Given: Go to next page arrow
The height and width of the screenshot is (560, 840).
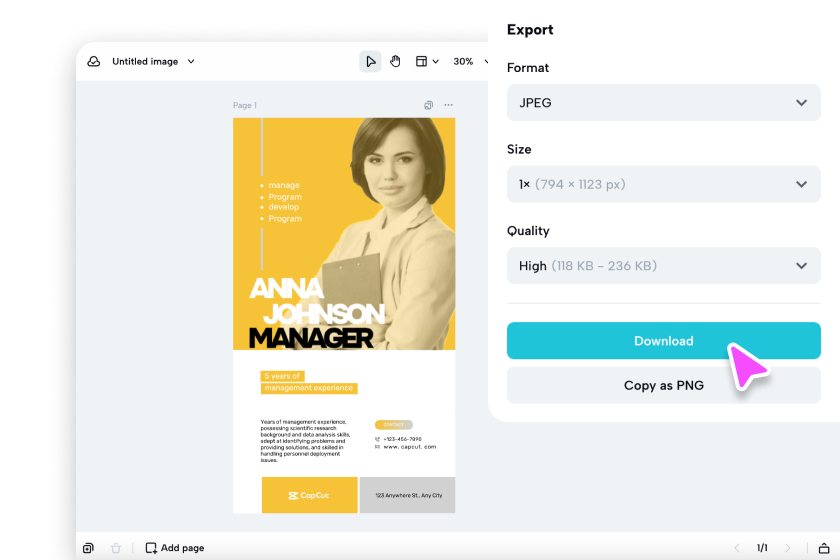Looking at the screenshot, I should [788, 548].
